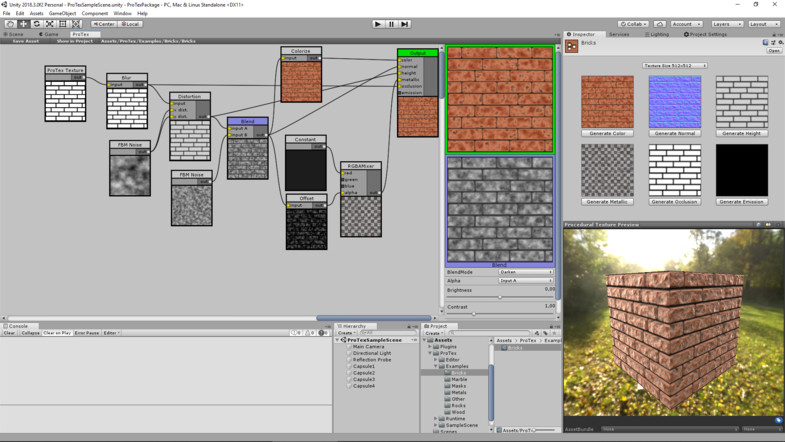The height and width of the screenshot is (442, 785).
Task: Click the console warning count icon
Action: 310,333
